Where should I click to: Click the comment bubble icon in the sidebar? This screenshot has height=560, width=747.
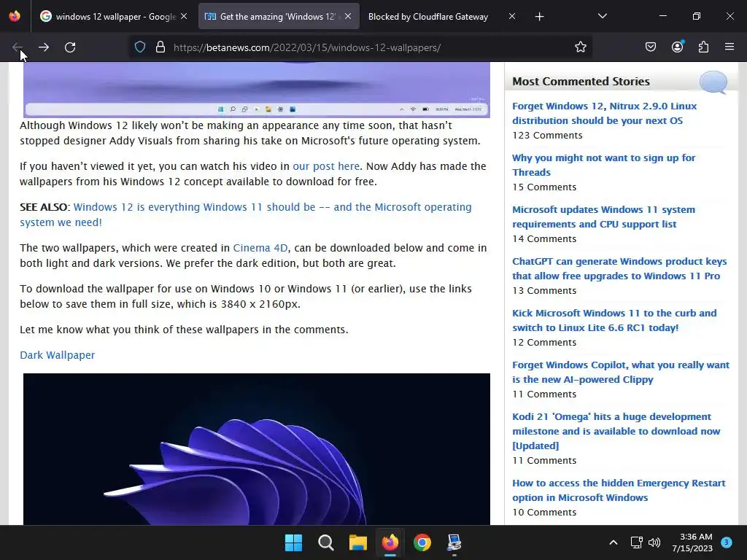click(713, 82)
